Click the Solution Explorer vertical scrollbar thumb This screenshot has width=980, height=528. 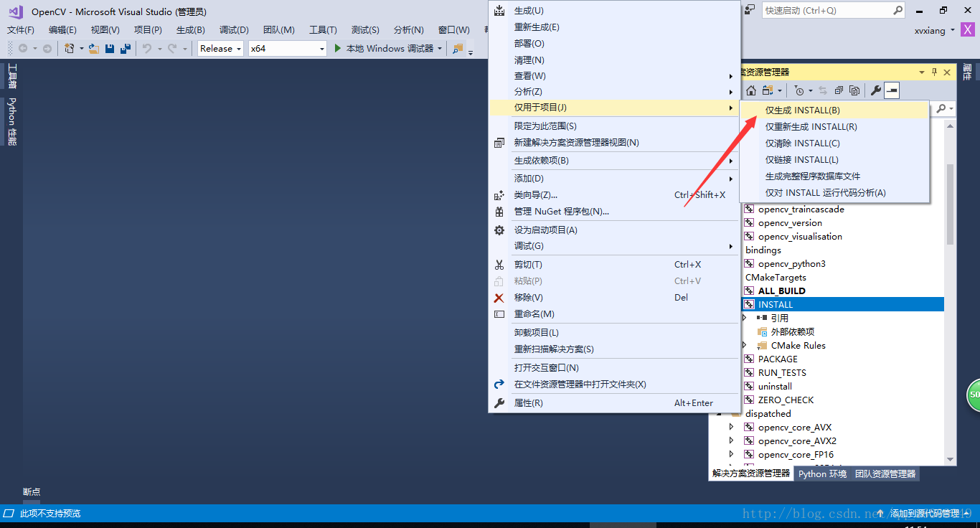tap(951, 204)
